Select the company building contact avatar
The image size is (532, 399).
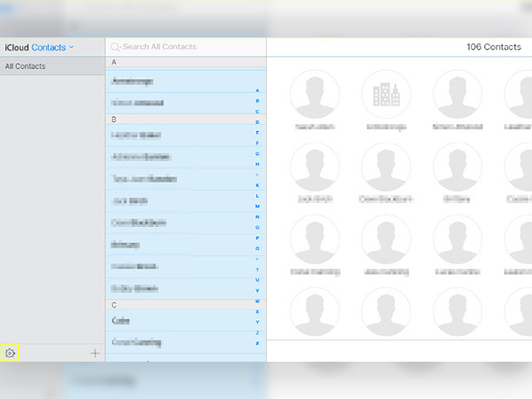(x=386, y=94)
